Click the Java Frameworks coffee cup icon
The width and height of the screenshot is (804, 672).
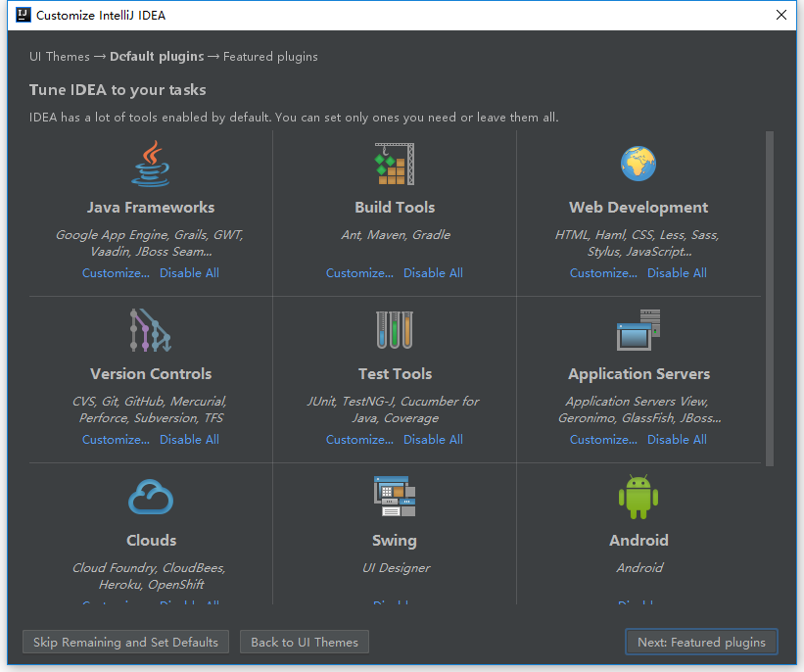151,165
